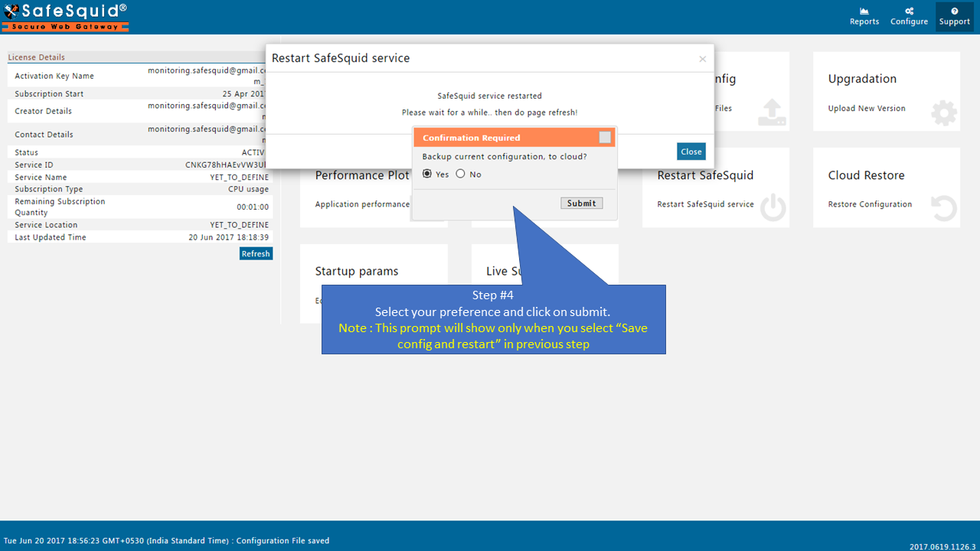Click the SafeSquid logo
This screenshot has height=551, width=980.
pyautogui.click(x=65, y=16)
